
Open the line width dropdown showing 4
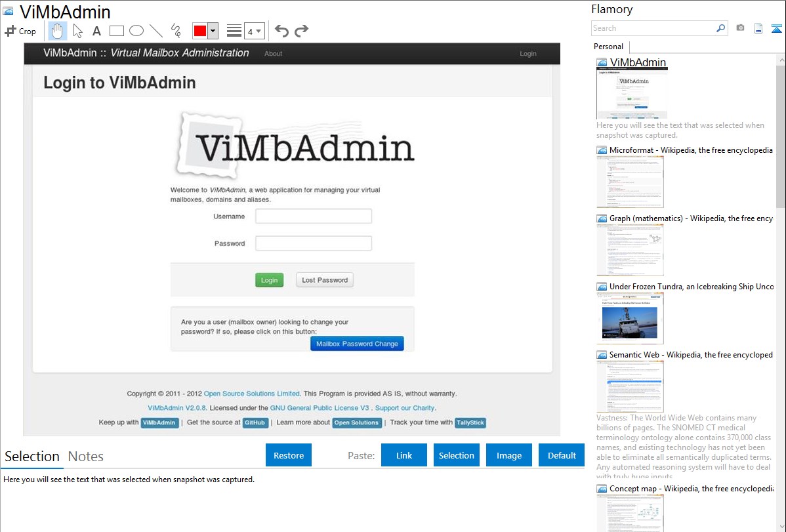[255, 31]
